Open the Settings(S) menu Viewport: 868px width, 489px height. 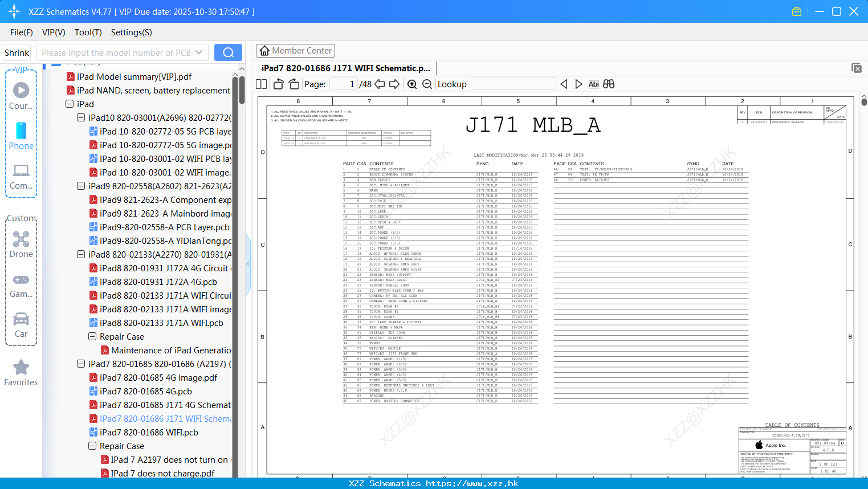[x=132, y=32]
